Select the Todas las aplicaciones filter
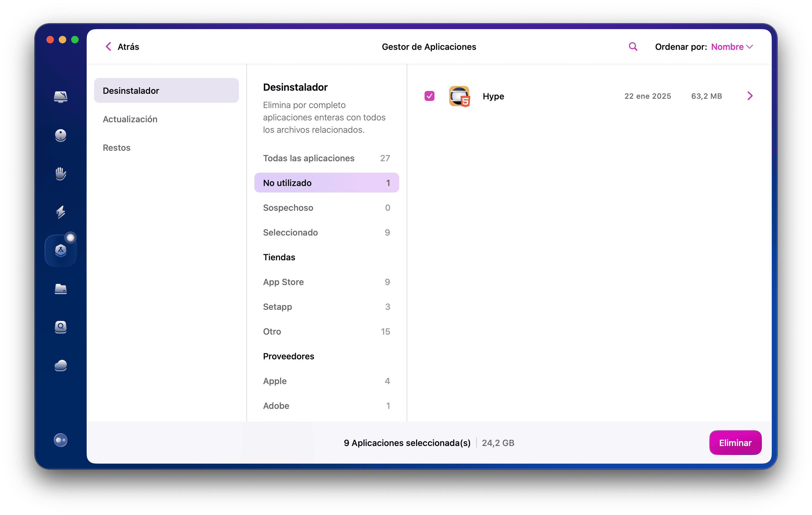The image size is (812, 515). pos(309,158)
